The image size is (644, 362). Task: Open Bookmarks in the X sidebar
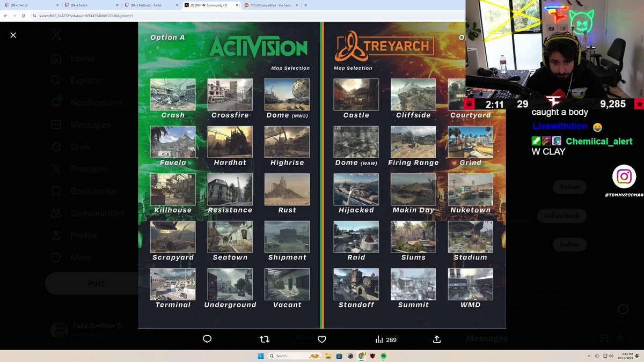point(83,191)
